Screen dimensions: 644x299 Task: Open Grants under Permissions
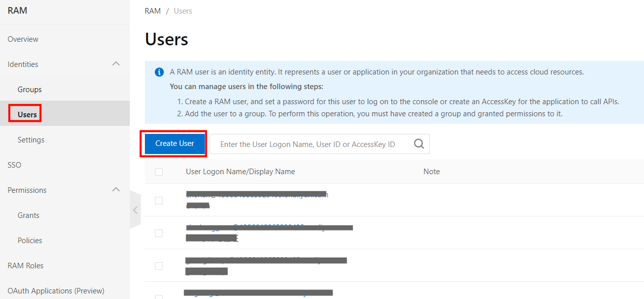click(x=29, y=215)
